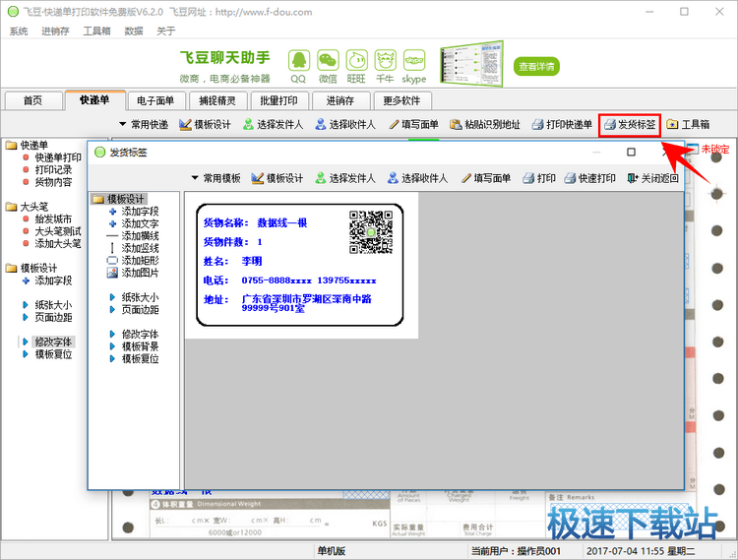This screenshot has width=738, height=560.
Task: Click 工具箱 in the main toolbar
Action: pyautogui.click(x=688, y=124)
